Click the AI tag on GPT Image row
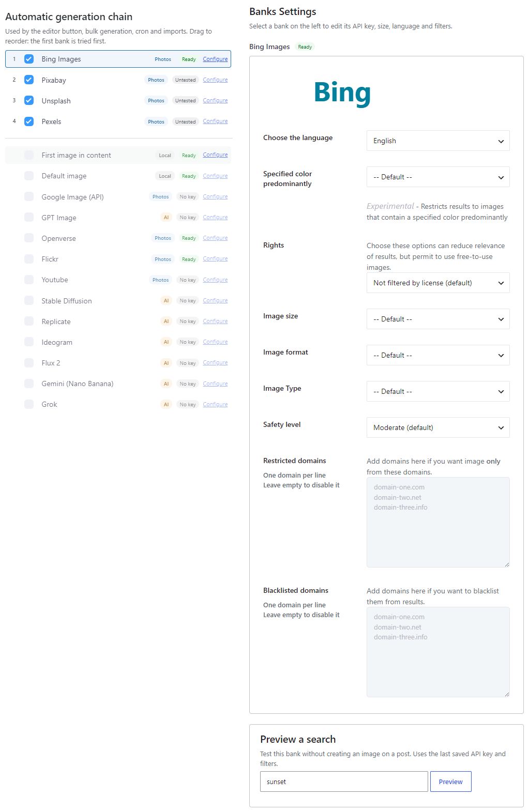Image resolution: width=529 pixels, height=812 pixels. point(166,217)
